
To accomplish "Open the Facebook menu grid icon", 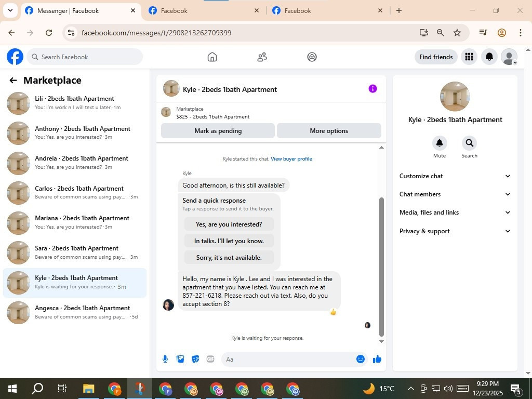I will click(469, 57).
